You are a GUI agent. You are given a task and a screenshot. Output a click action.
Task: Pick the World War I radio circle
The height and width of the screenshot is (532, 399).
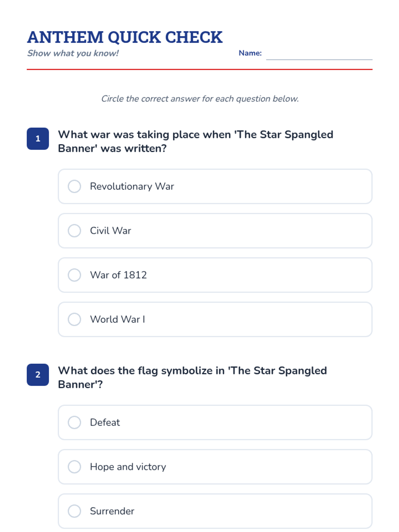pos(74,319)
